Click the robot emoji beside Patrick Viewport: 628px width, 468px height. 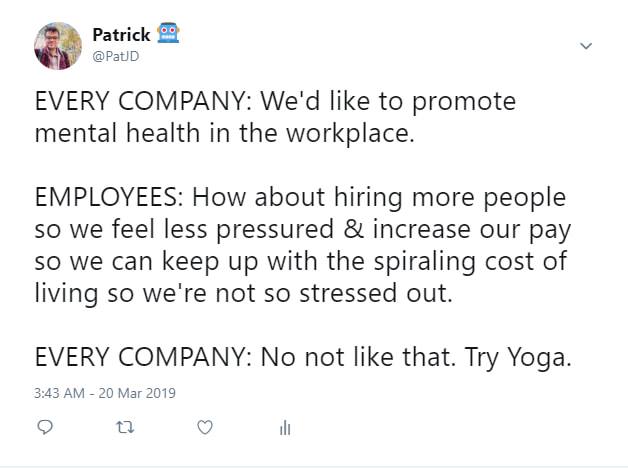pyautogui.click(x=168, y=35)
